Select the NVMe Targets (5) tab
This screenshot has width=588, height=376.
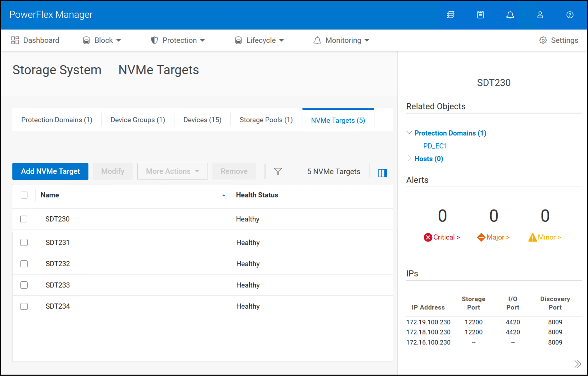tap(338, 120)
